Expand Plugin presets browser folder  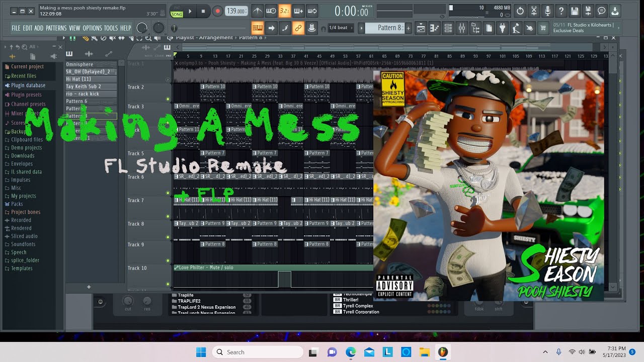[26, 95]
